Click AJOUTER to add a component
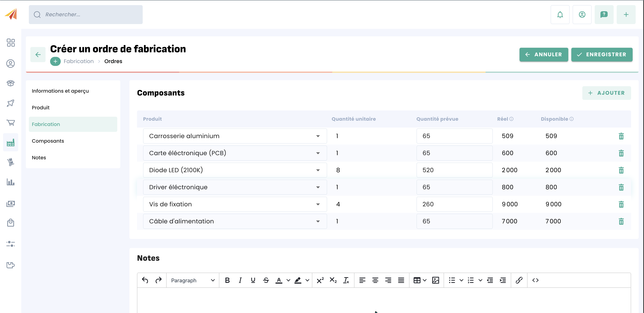This screenshot has height=313, width=644. click(x=606, y=93)
